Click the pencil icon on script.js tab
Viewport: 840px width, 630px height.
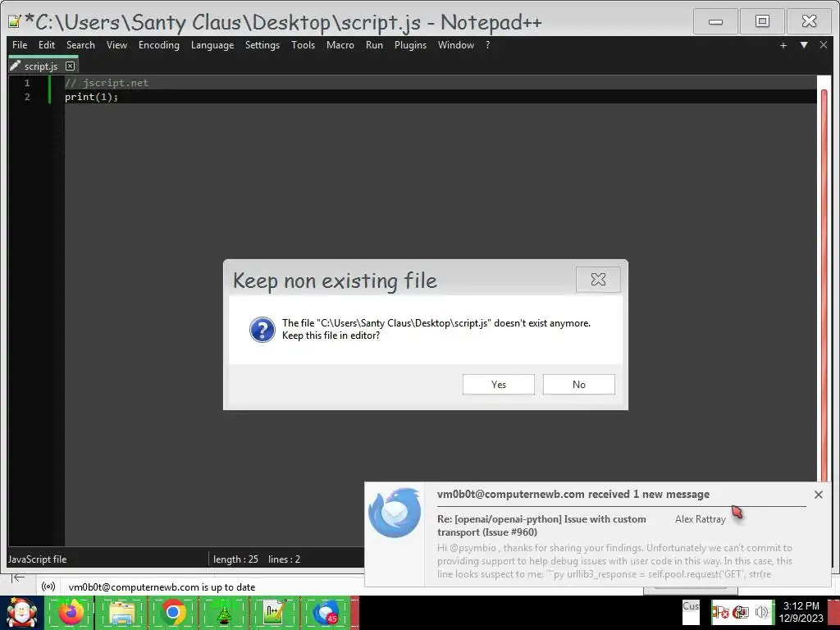point(15,66)
